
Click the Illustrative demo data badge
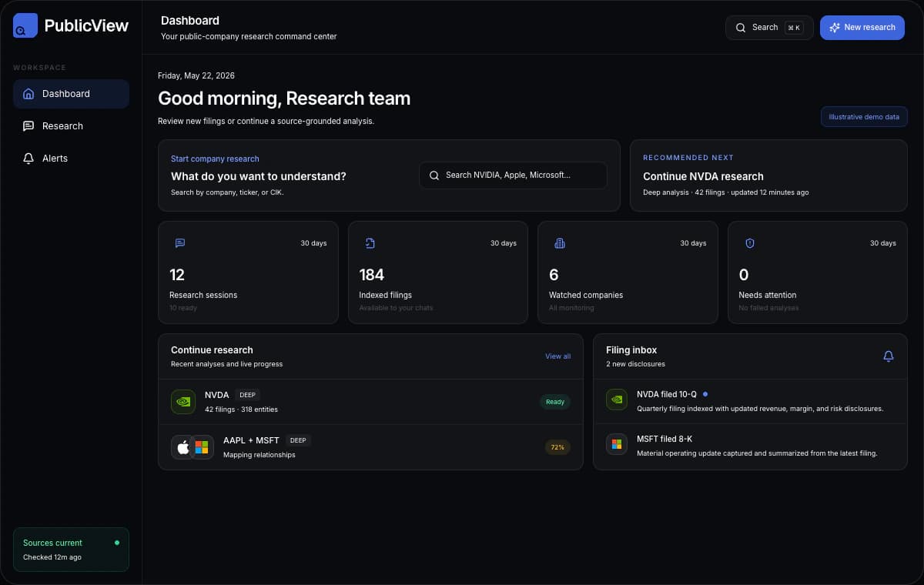[x=864, y=117]
